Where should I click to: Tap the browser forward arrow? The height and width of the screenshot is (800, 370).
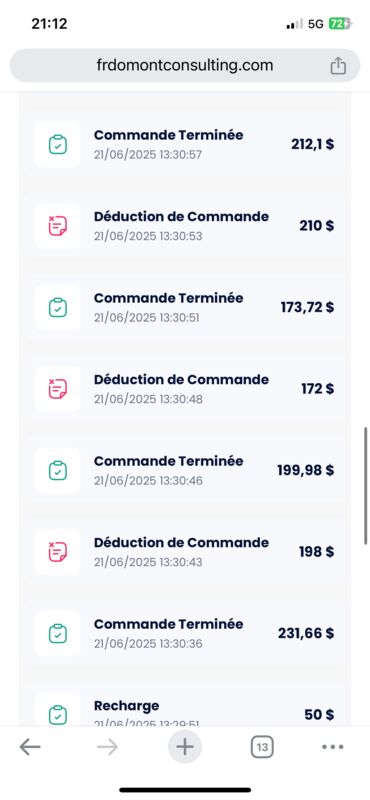point(107,747)
